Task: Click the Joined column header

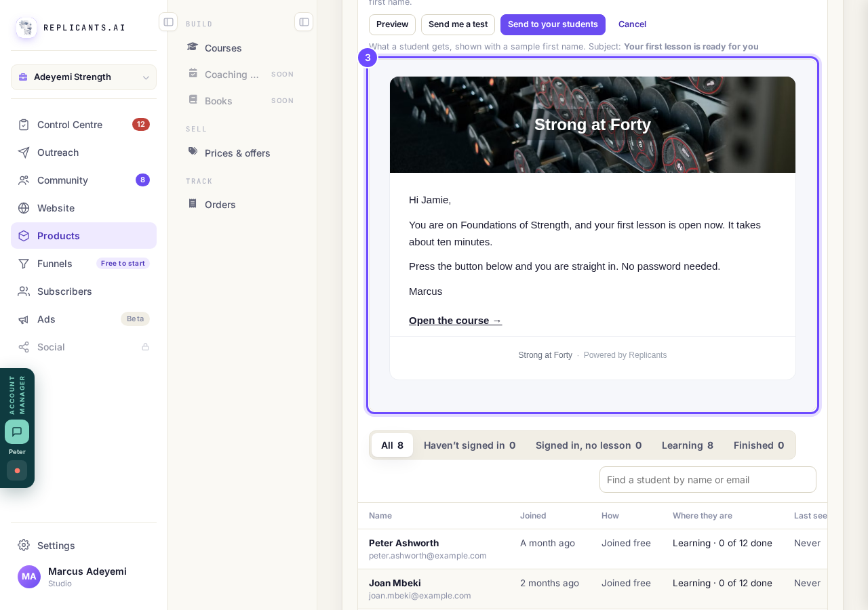Action: 533,516
